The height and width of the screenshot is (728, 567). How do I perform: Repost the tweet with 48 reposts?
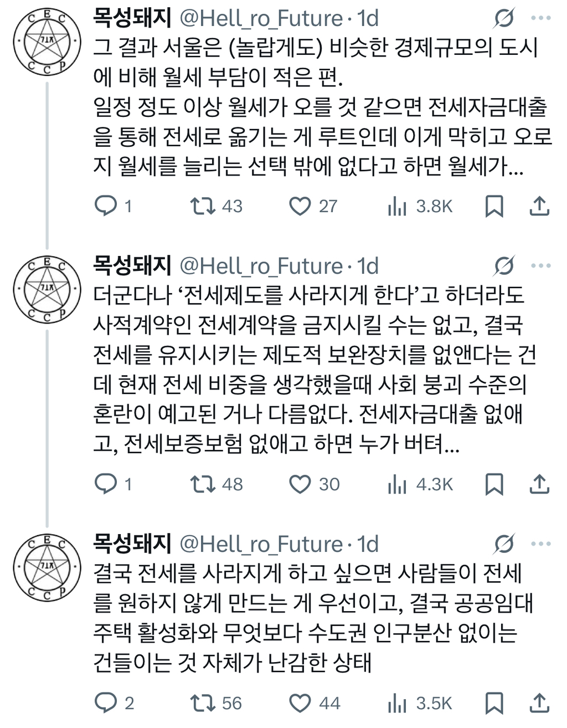202,484
